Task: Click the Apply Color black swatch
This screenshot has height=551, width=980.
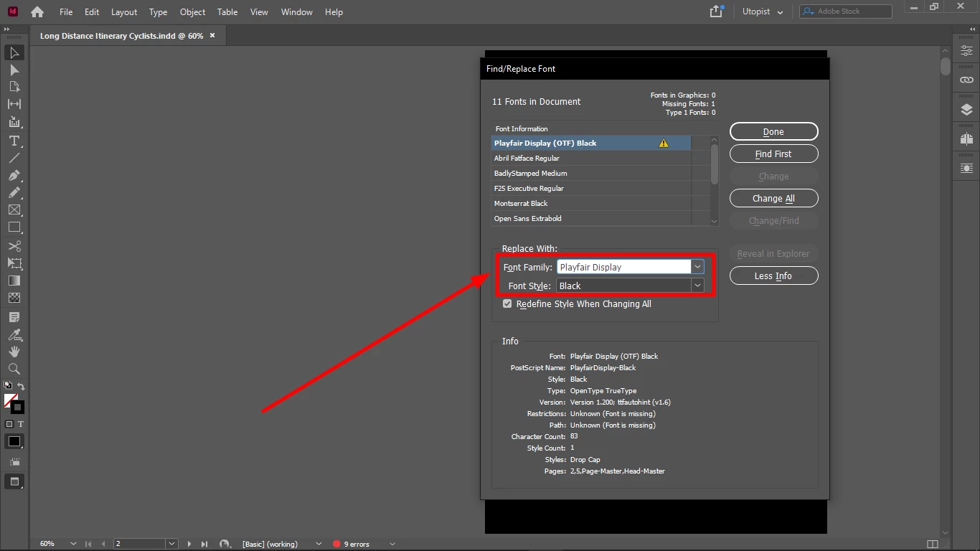Action: click(x=14, y=442)
